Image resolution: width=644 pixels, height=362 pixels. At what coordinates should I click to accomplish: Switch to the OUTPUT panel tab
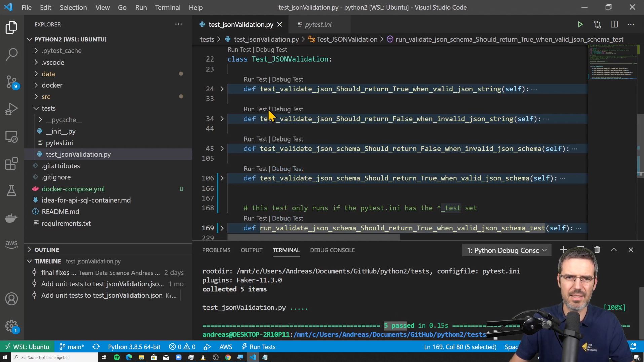(x=251, y=250)
